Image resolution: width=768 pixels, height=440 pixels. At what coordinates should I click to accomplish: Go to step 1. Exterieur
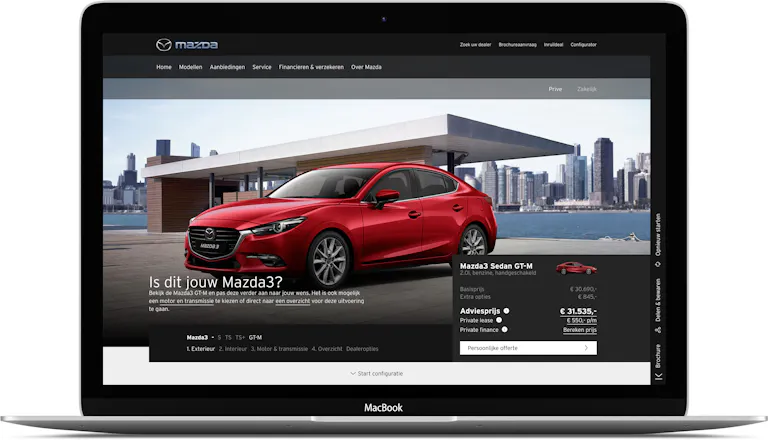pos(200,349)
